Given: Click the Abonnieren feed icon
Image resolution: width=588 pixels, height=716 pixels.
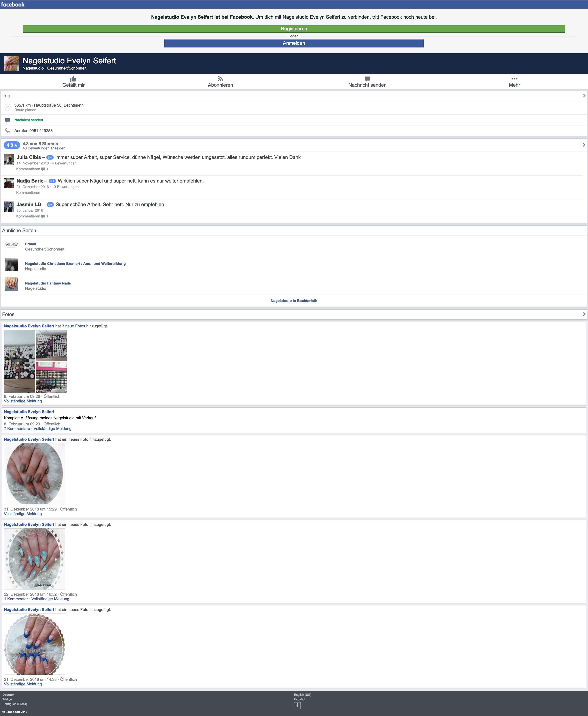Looking at the screenshot, I should [x=220, y=79].
